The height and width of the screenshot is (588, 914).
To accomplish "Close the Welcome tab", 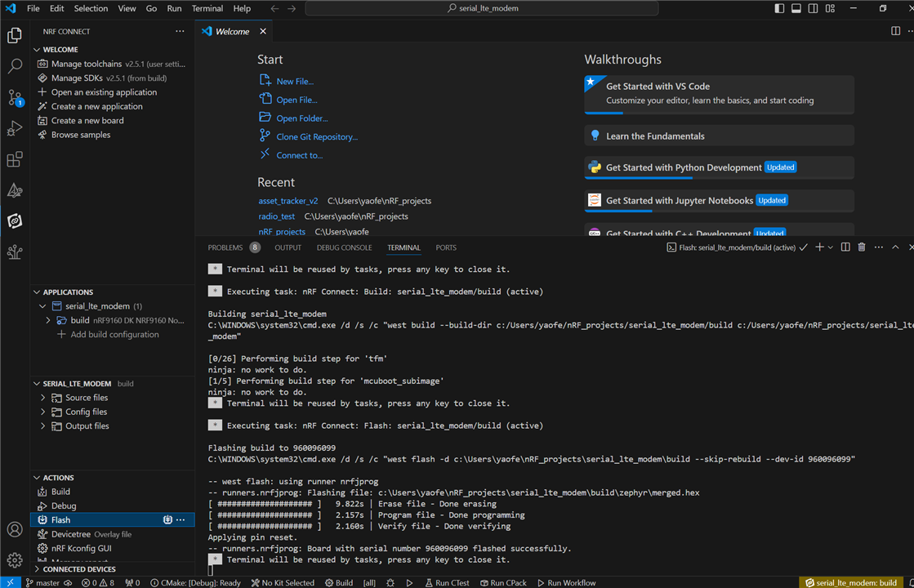I will pos(263,32).
